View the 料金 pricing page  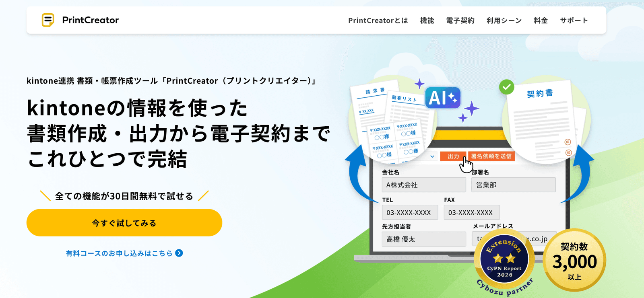541,21
